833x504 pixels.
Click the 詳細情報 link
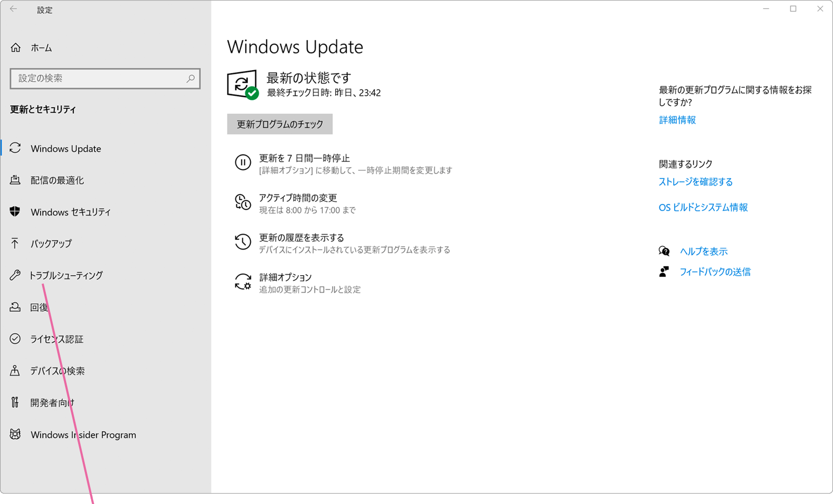677,120
